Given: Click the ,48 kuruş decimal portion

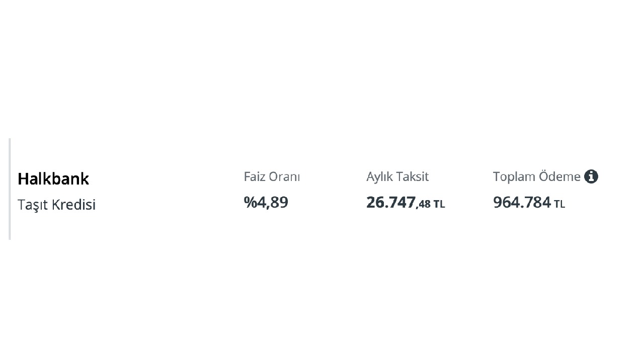Looking at the screenshot, I should coord(424,204).
